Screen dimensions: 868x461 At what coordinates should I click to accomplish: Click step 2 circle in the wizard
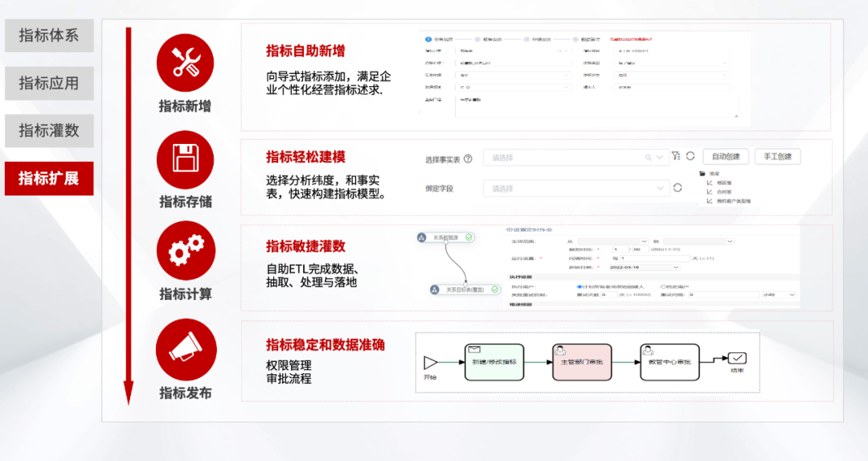tap(477, 39)
